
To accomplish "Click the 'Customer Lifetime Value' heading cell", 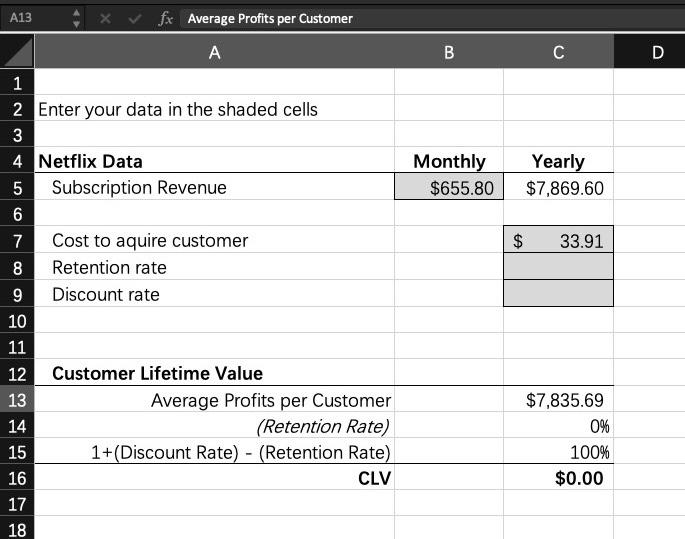I will pos(214,373).
